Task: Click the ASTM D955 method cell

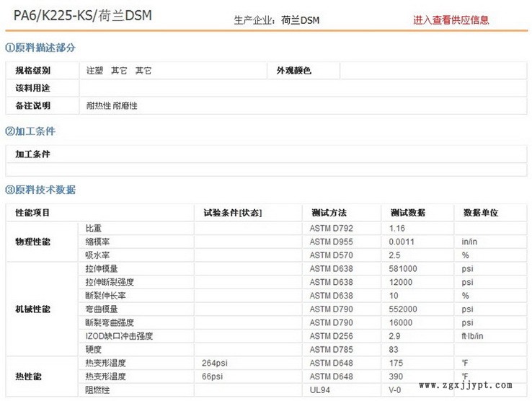Action: point(341,242)
